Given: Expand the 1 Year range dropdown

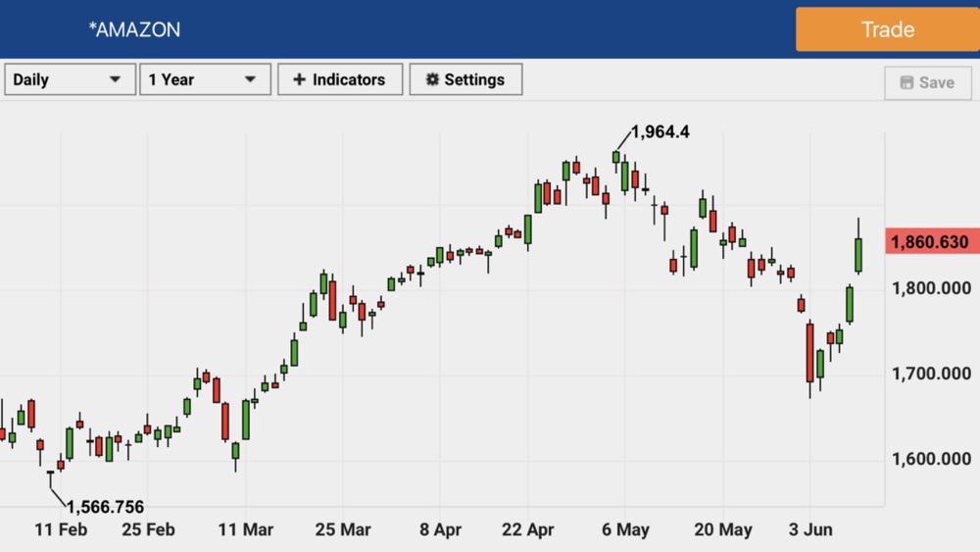Looking at the screenshot, I should [x=204, y=79].
